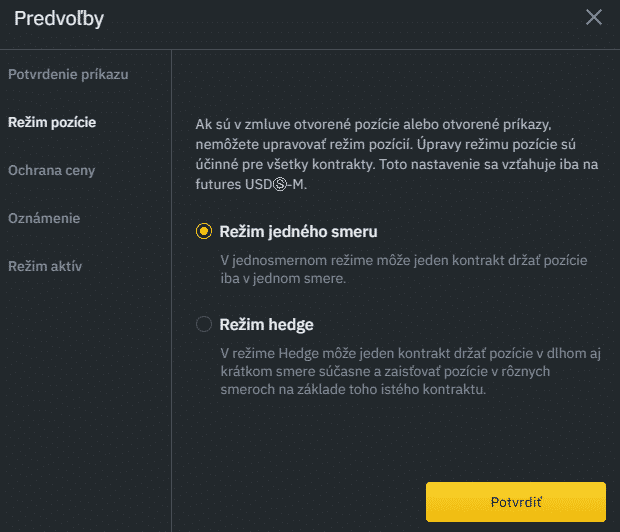Enable the Režim hedge radio button
620x532 pixels.
204,324
